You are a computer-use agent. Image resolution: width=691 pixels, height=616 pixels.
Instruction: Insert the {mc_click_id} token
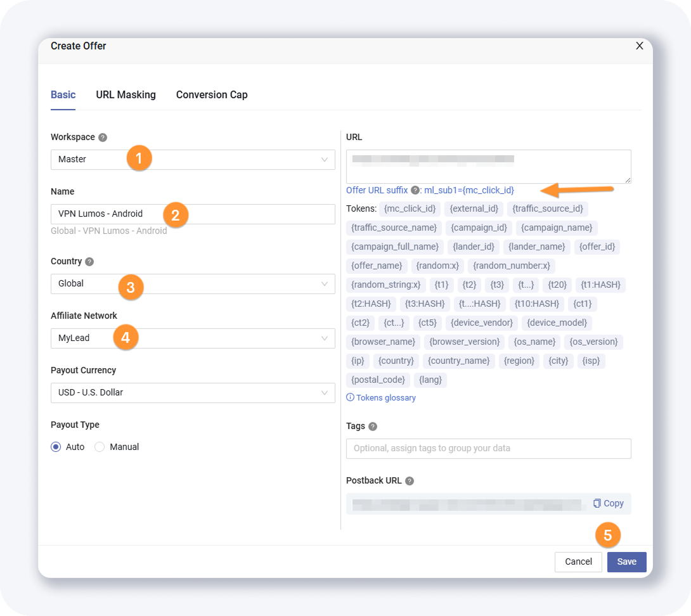410,209
